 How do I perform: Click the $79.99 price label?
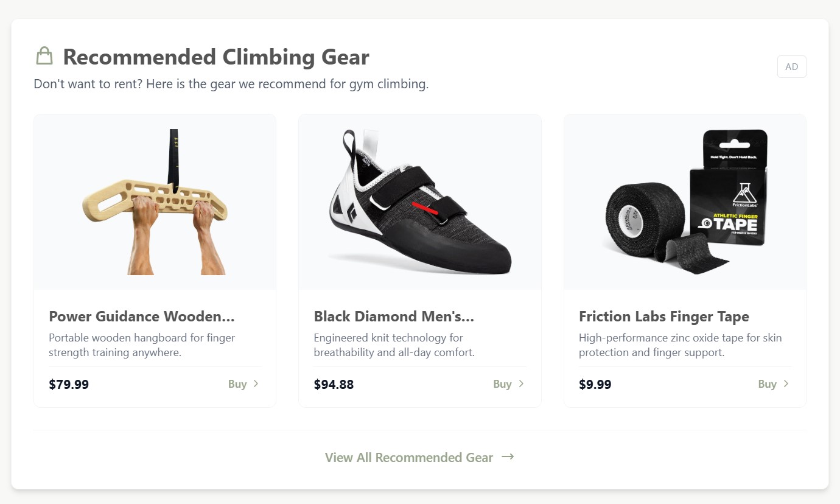(68, 384)
